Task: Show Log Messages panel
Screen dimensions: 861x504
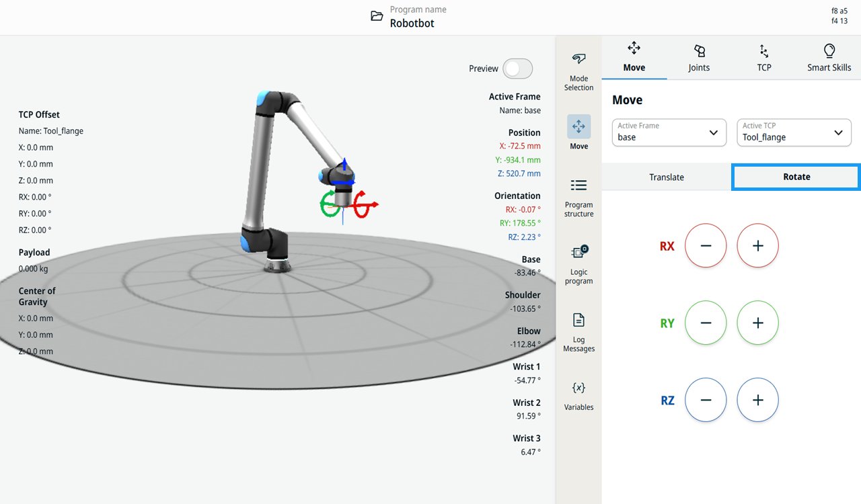Action: click(x=578, y=332)
